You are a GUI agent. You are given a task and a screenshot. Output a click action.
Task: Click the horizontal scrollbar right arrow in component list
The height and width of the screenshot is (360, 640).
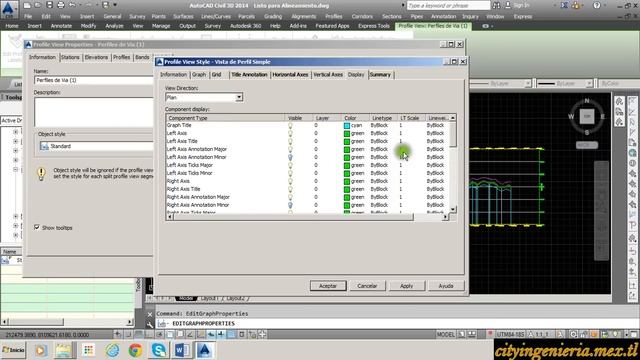445,217
